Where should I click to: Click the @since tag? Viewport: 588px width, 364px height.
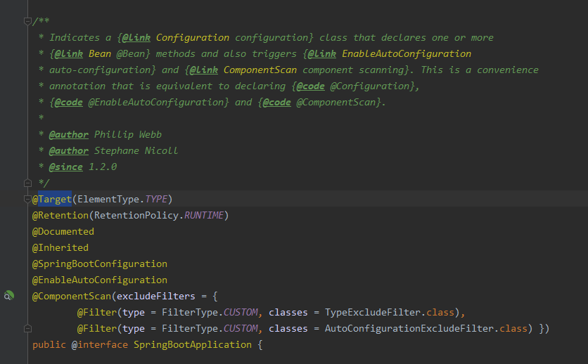[65, 167]
